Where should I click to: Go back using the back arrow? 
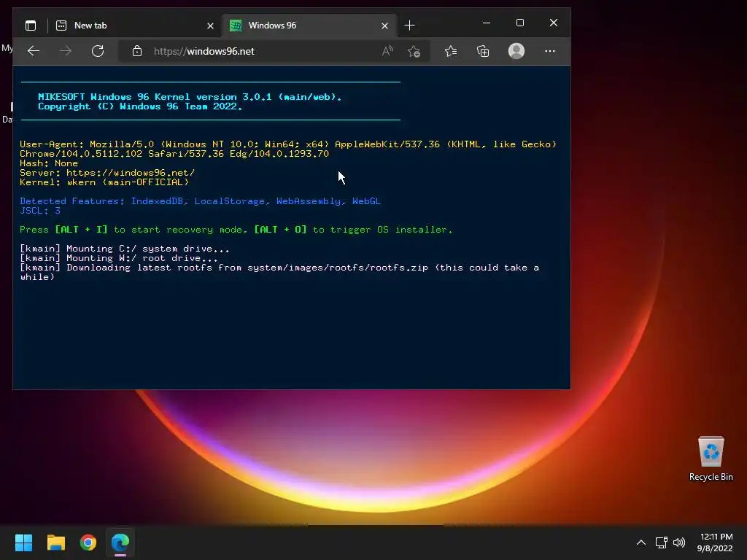(34, 51)
